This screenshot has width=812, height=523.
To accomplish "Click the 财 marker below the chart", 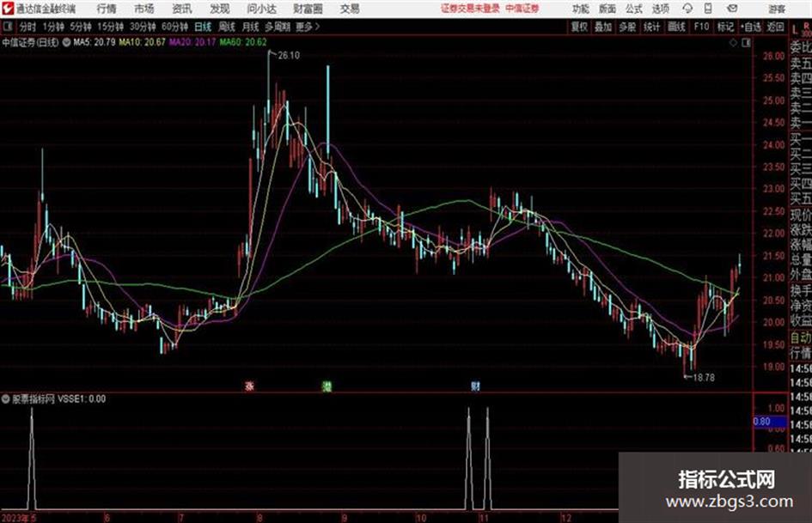I will pos(475,386).
